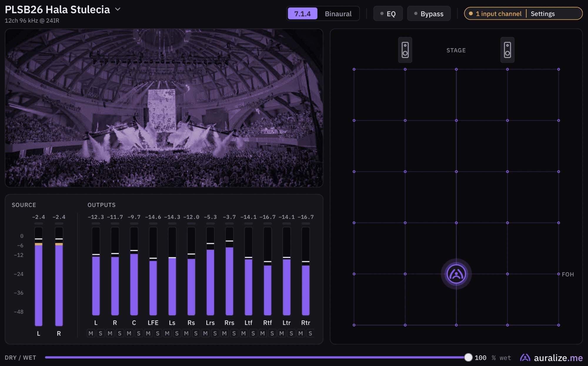The width and height of the screenshot is (588, 366).
Task: Open the venue preset dropdown chevron
Action: pos(118,9)
